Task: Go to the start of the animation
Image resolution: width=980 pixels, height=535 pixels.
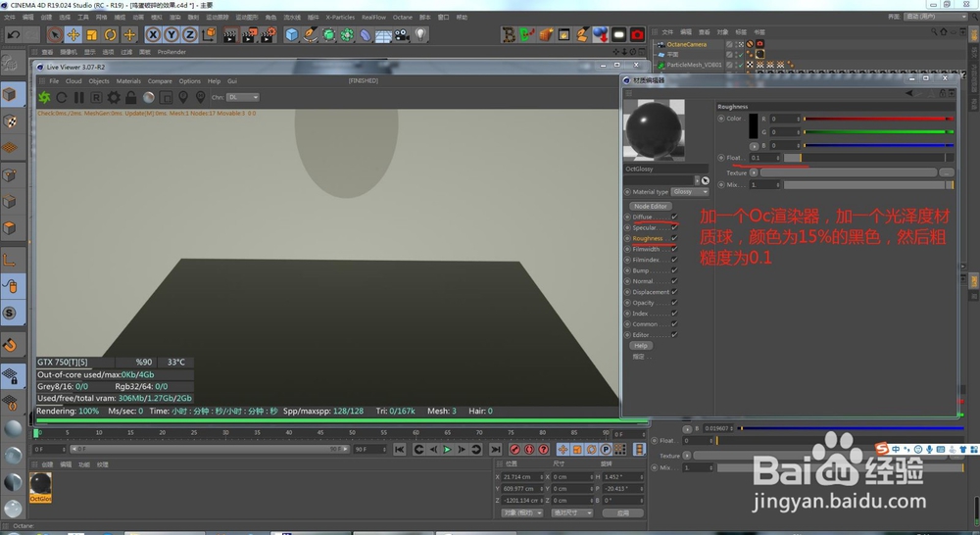Action: click(400, 450)
